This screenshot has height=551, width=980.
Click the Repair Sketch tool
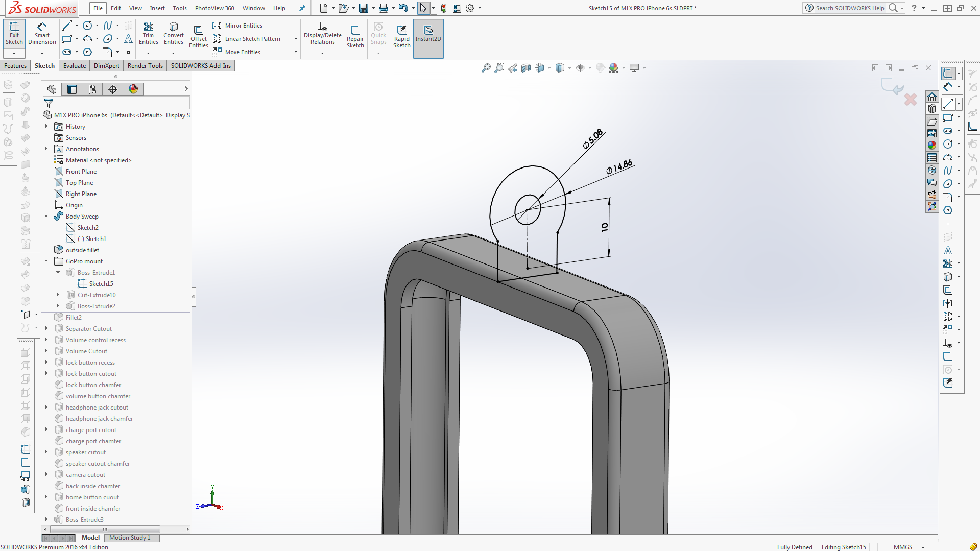[x=355, y=36]
